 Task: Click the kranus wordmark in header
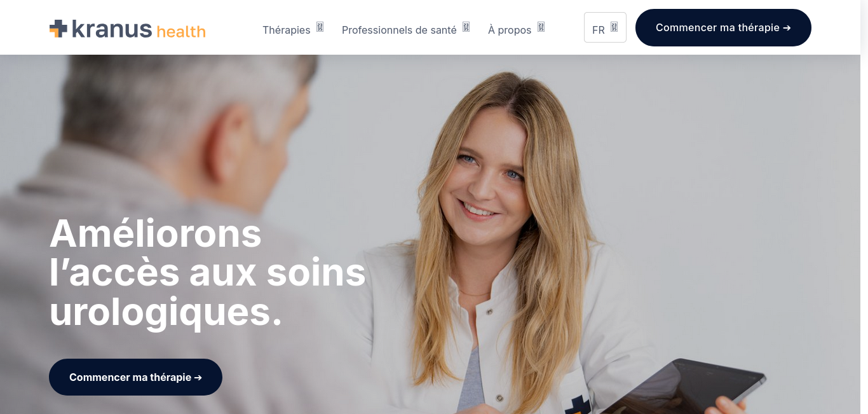(112, 29)
